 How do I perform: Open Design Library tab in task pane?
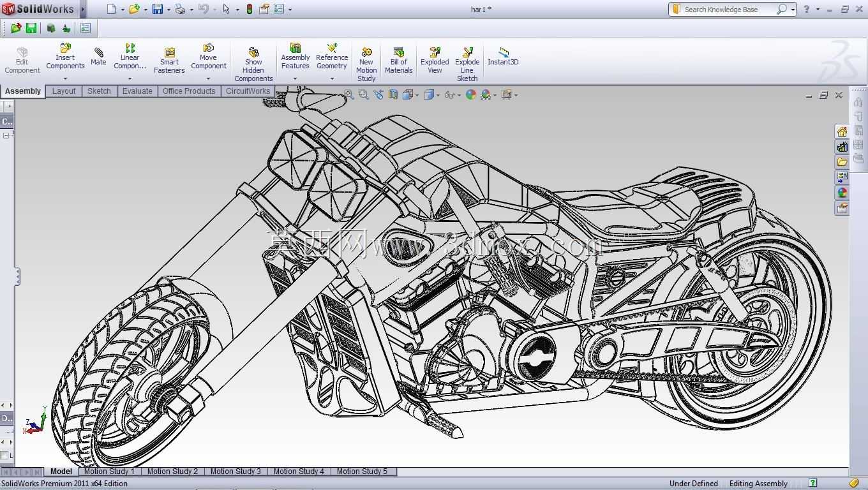pos(842,147)
